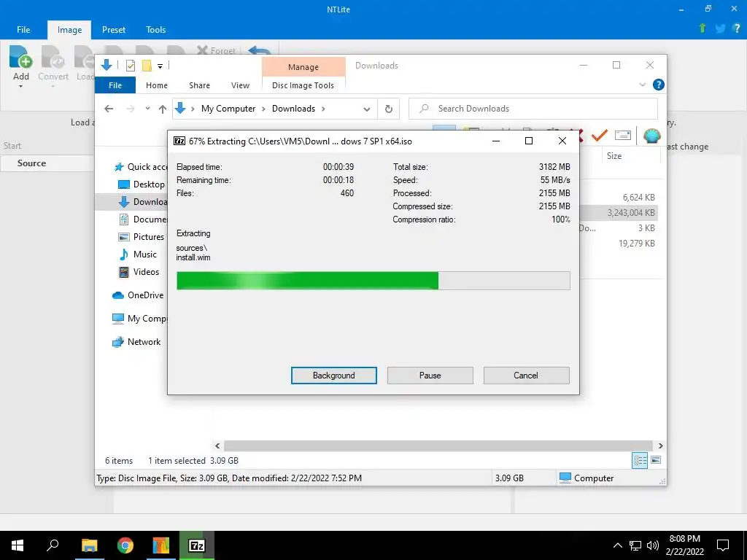Open the Customize Quick Access Toolbar dropdown

coord(160,66)
